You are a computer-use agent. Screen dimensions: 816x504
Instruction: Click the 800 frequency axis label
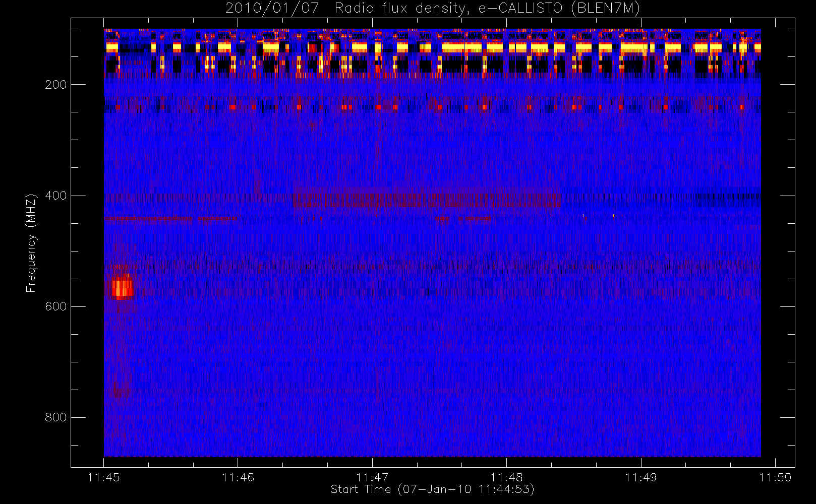click(56, 417)
